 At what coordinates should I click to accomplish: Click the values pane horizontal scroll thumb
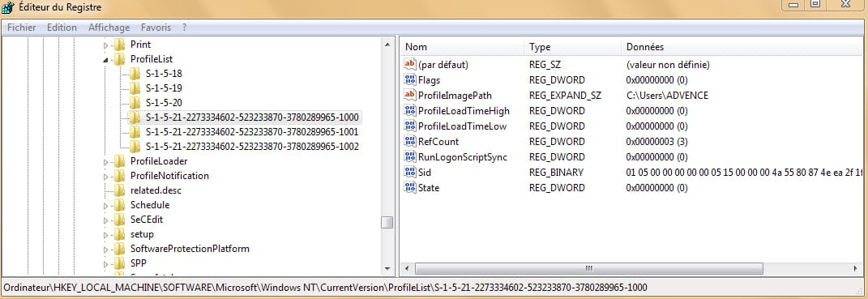click(x=588, y=268)
